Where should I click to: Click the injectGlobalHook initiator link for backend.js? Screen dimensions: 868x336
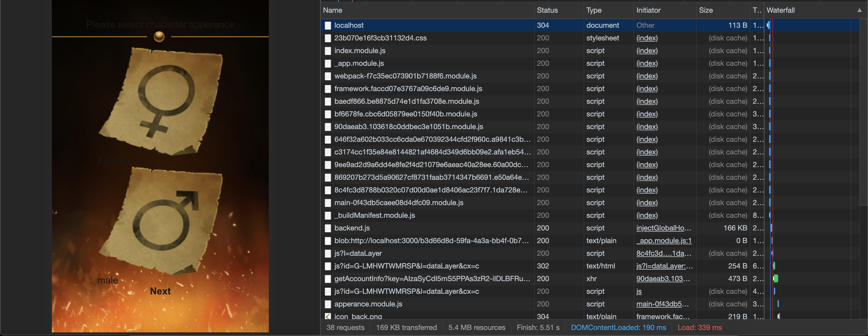[663, 228]
